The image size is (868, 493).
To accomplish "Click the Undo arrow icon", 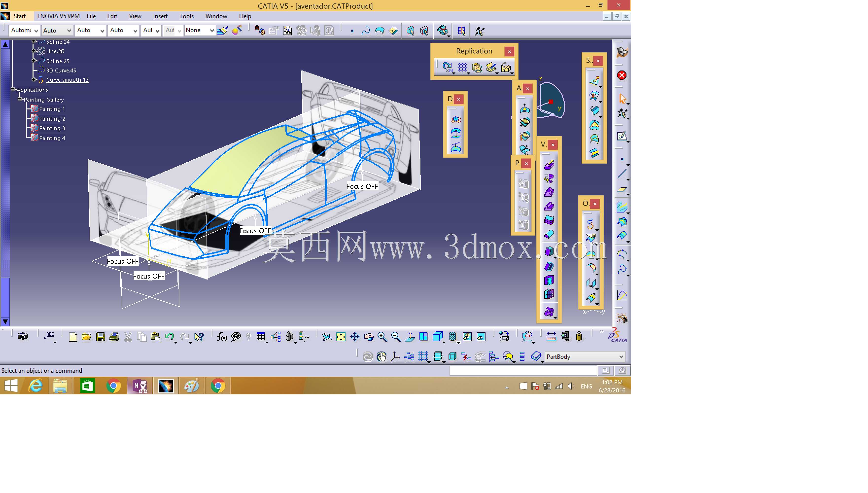I will click(x=169, y=336).
